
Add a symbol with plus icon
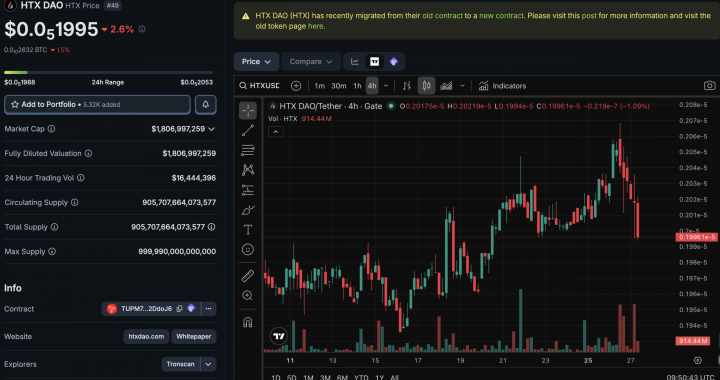[296, 86]
